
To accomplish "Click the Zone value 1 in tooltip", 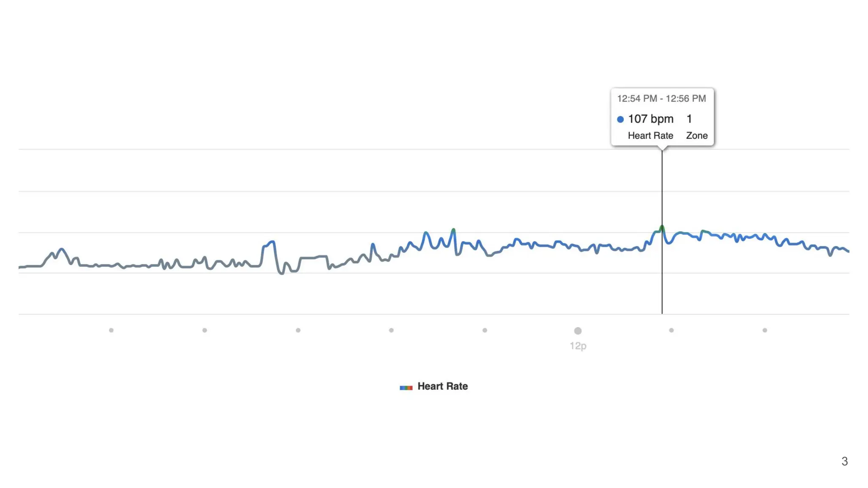I will click(x=689, y=119).
